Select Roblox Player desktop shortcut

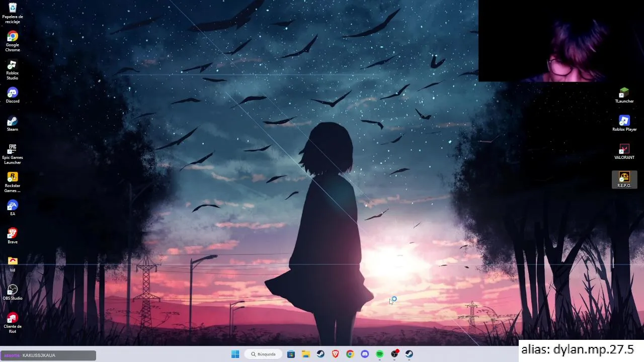pos(624,123)
